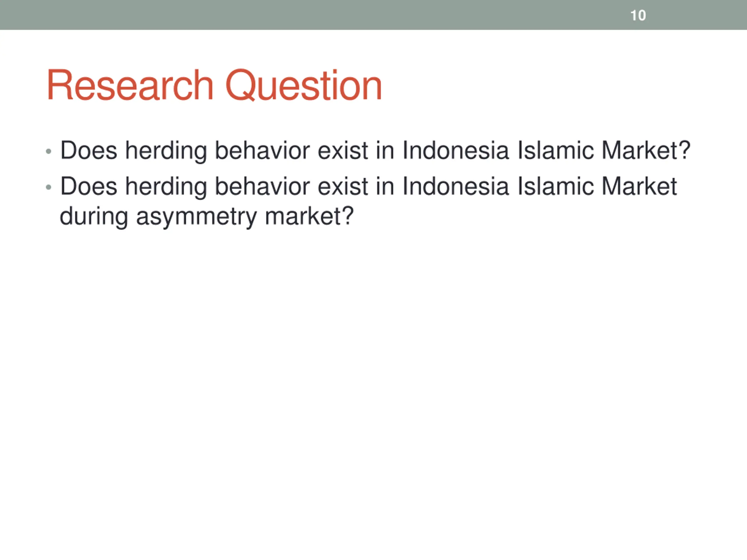Click the word during in last line
The width and height of the screenshot is (747, 560).
(94, 216)
